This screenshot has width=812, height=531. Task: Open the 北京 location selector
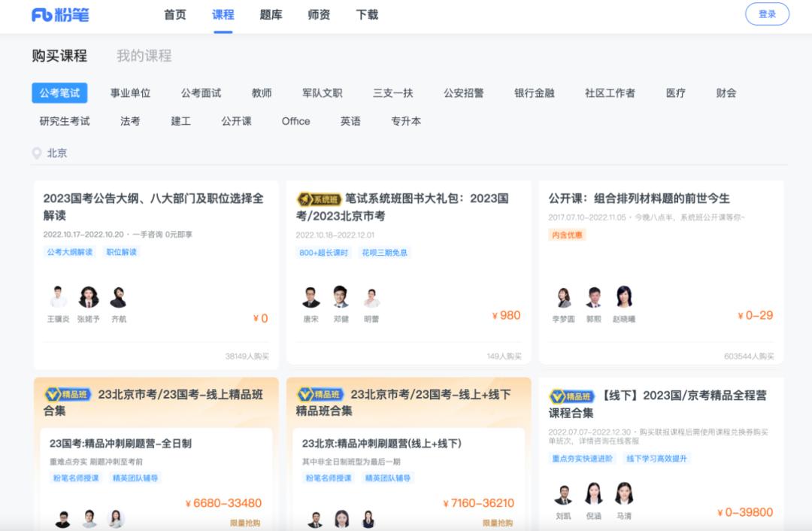tap(57, 153)
